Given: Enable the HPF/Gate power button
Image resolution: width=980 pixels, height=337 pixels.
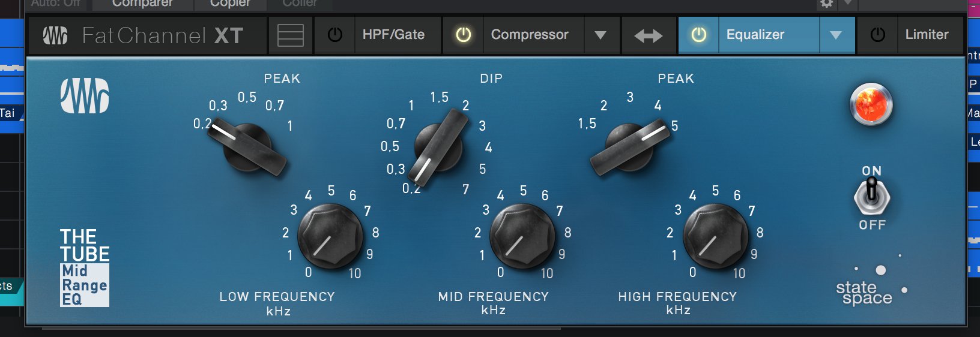Looking at the screenshot, I should [x=335, y=35].
